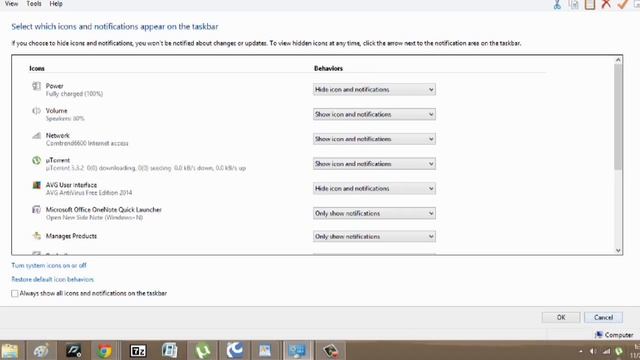Click the Manages Products icon
640x360 pixels.
(36, 236)
